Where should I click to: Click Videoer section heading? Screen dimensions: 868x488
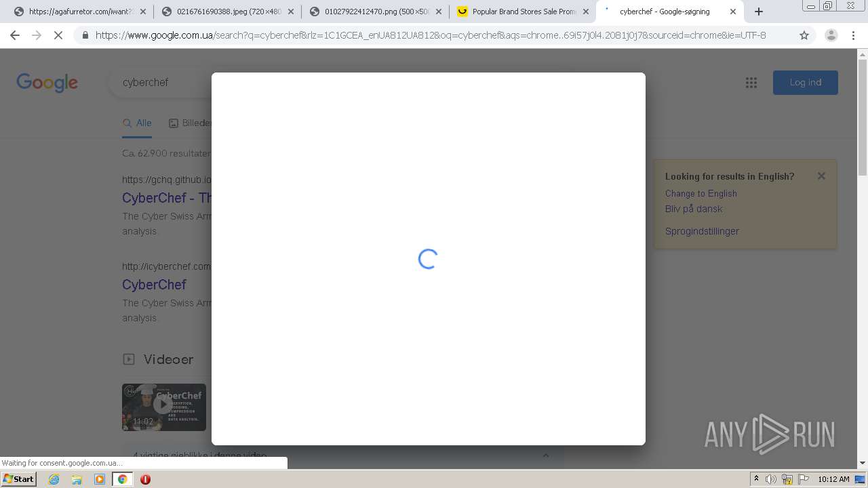(168, 359)
